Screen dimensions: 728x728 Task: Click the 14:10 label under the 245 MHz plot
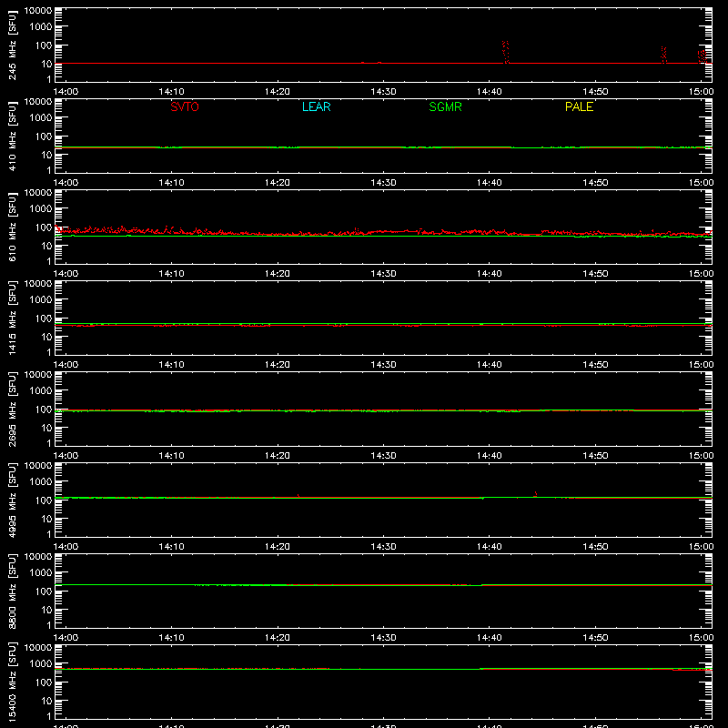click(171, 92)
